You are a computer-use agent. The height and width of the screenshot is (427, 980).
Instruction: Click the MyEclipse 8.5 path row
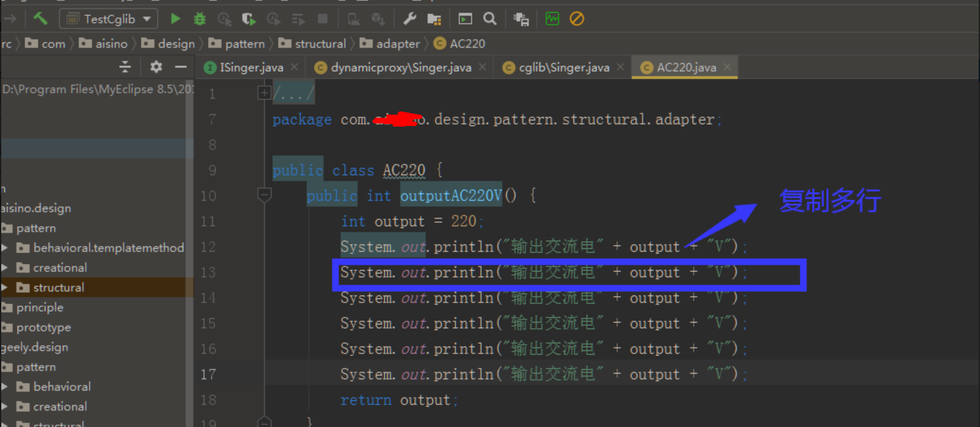click(97, 89)
